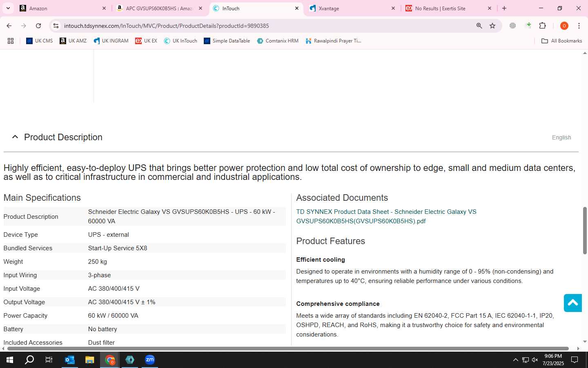
Task: Open the tab search dropdown arrow
Action: [x=8, y=8]
